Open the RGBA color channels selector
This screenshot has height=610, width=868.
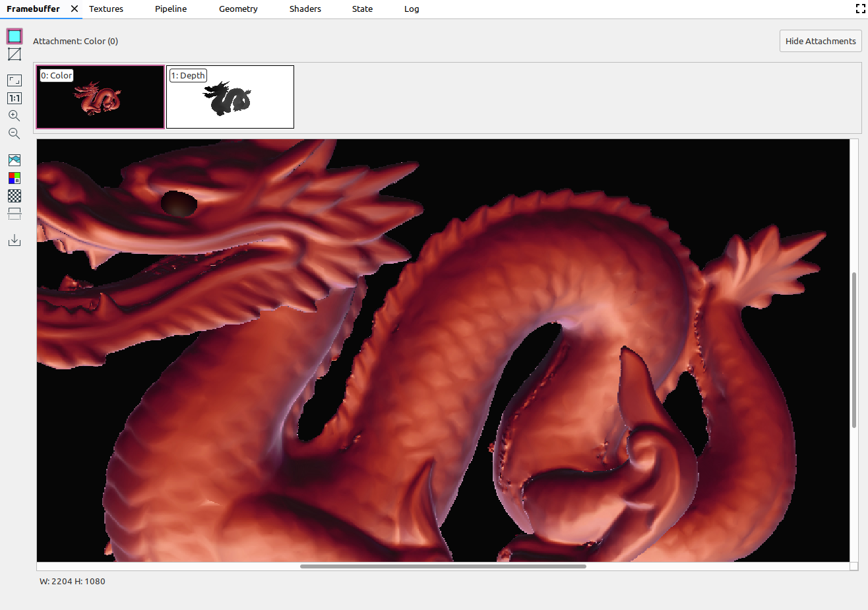[x=15, y=178]
